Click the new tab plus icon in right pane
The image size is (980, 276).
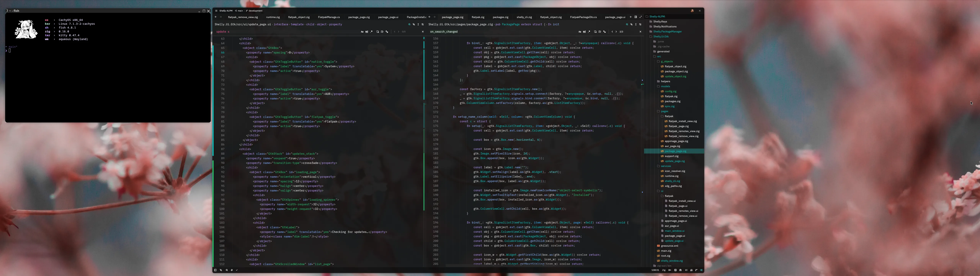(x=631, y=17)
